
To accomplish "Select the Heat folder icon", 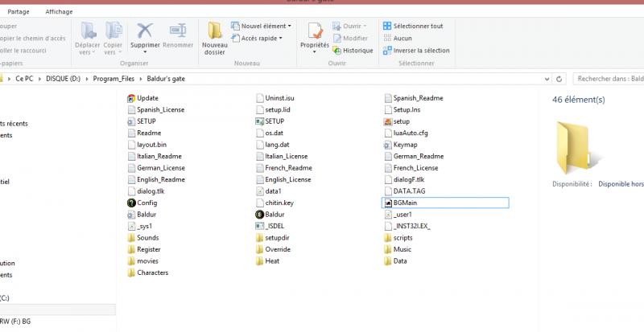I will click(259, 261).
